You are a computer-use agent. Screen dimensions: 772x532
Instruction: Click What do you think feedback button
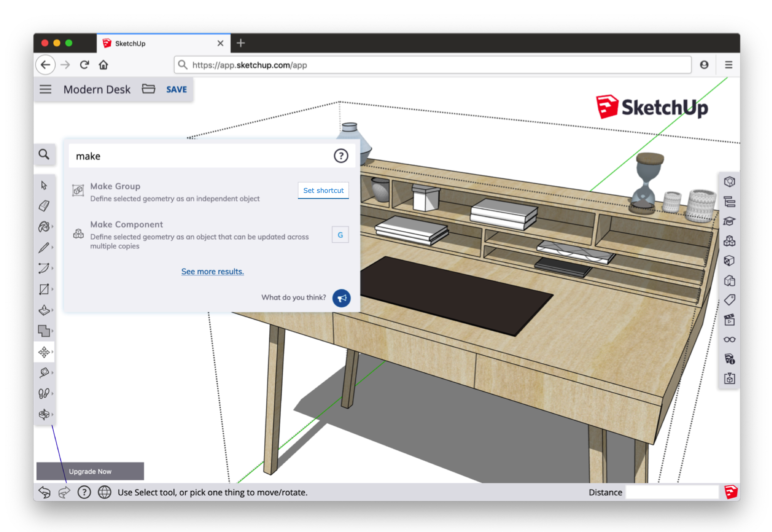(x=341, y=297)
